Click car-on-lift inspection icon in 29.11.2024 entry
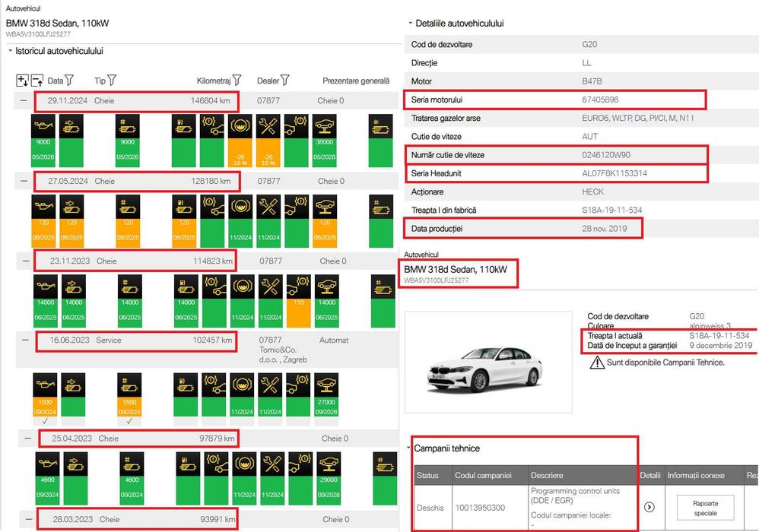The width and height of the screenshot is (759, 532). click(x=324, y=125)
